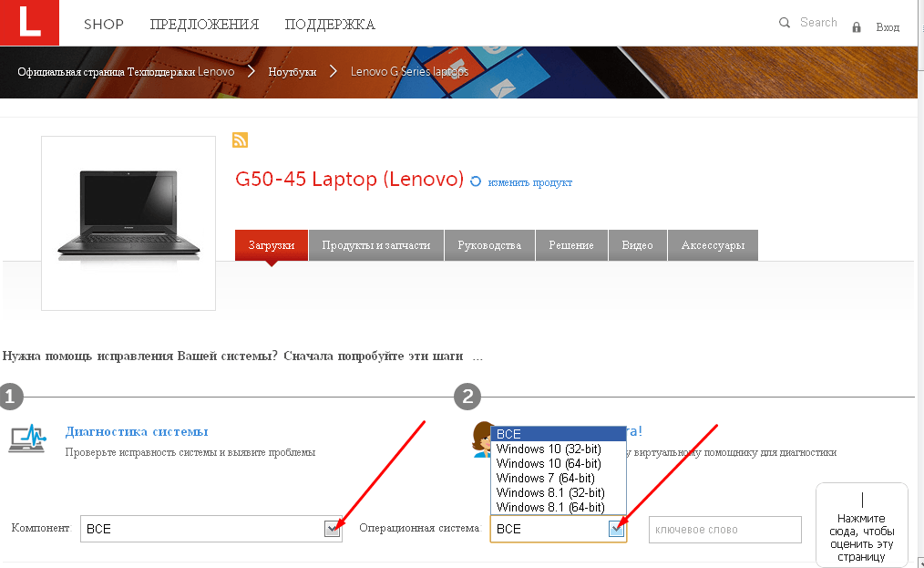The image size is (924, 568).
Task: Select the Загрузки tab
Action: pyautogui.click(x=271, y=244)
